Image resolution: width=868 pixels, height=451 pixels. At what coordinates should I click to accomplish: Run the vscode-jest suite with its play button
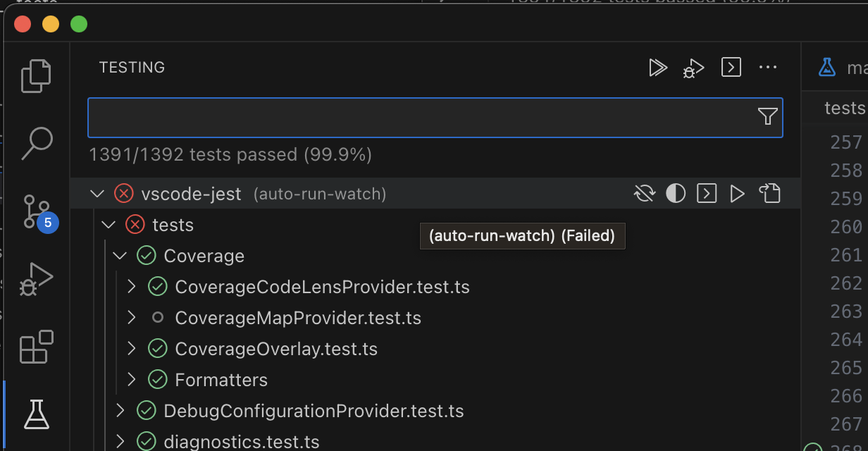(x=737, y=193)
